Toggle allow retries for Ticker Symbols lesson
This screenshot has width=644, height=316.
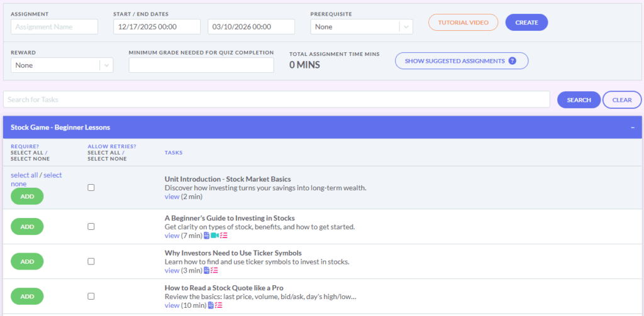click(91, 261)
